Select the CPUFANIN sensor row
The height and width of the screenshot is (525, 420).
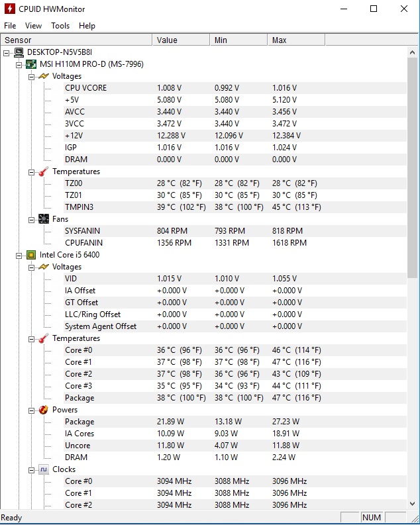point(83,243)
